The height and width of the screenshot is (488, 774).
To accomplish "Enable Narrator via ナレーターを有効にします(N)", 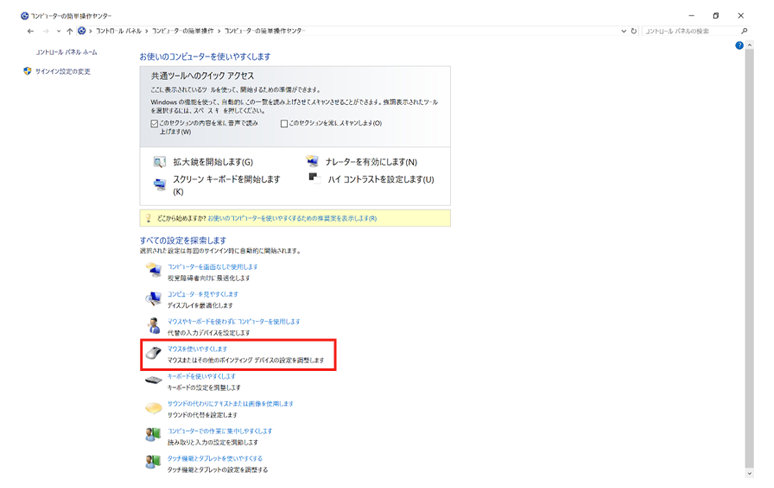I will pyautogui.click(x=371, y=162).
